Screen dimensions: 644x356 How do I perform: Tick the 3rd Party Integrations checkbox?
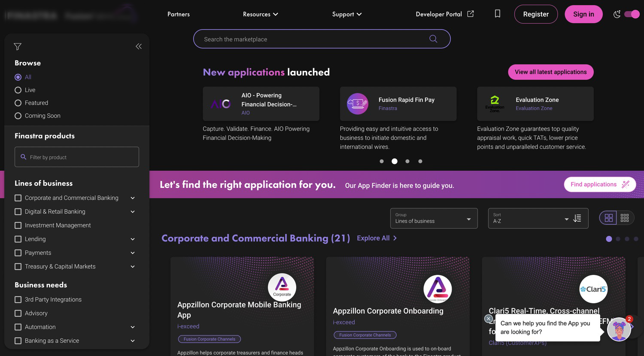click(x=18, y=299)
